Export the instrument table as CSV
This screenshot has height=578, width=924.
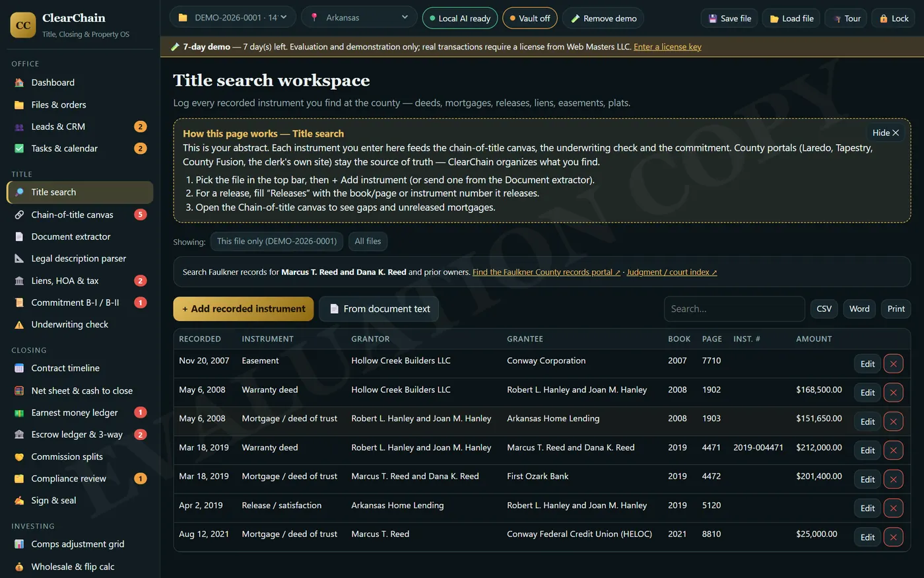point(824,308)
